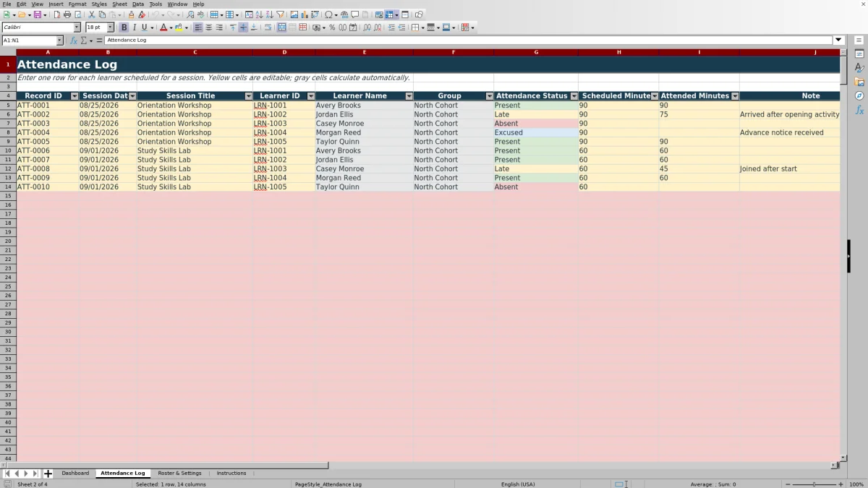Viewport: 868px width, 488px height.
Task: Click the Align Center icon
Action: (x=208, y=27)
